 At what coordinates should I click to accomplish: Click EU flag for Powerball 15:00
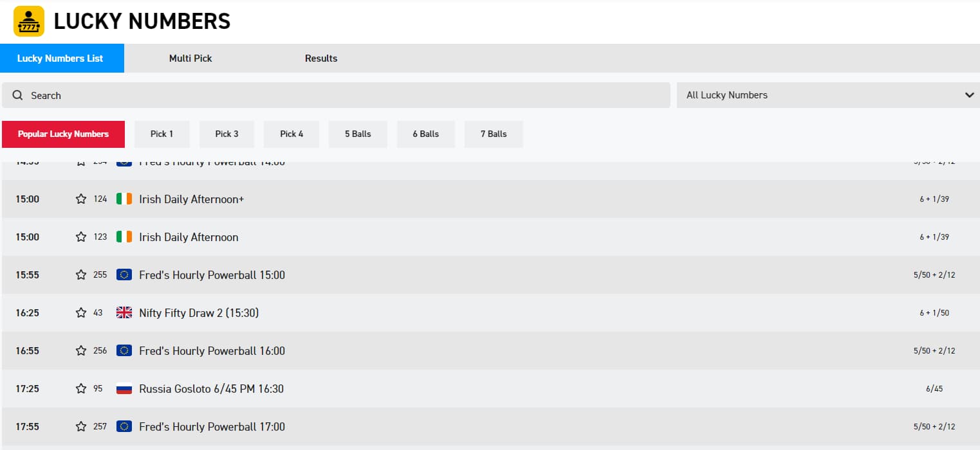tap(124, 275)
